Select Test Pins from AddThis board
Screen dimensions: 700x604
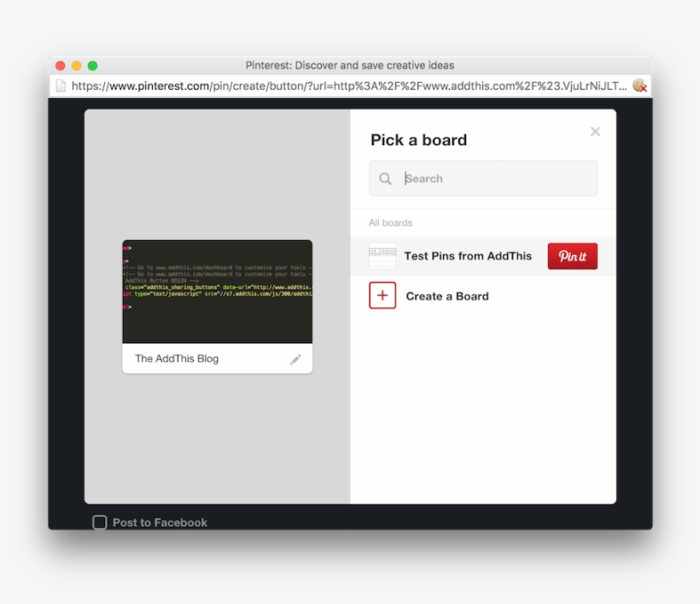[483, 256]
